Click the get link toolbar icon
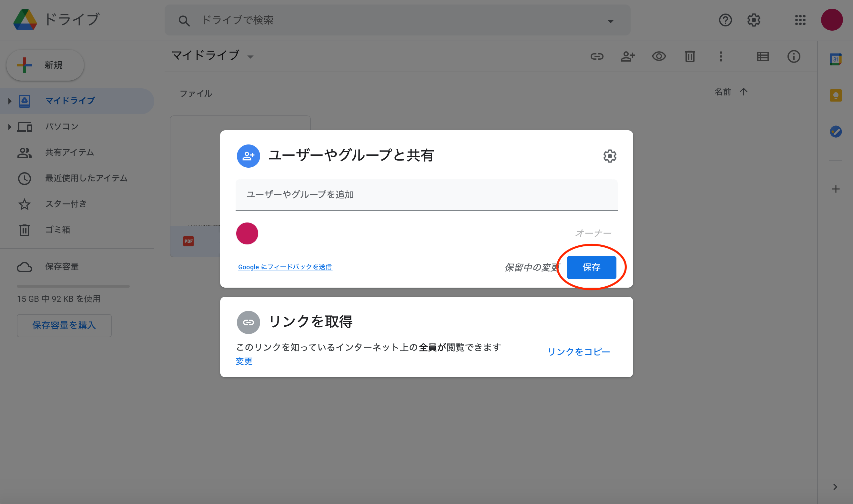Screen dimensions: 853x504 coord(597,56)
